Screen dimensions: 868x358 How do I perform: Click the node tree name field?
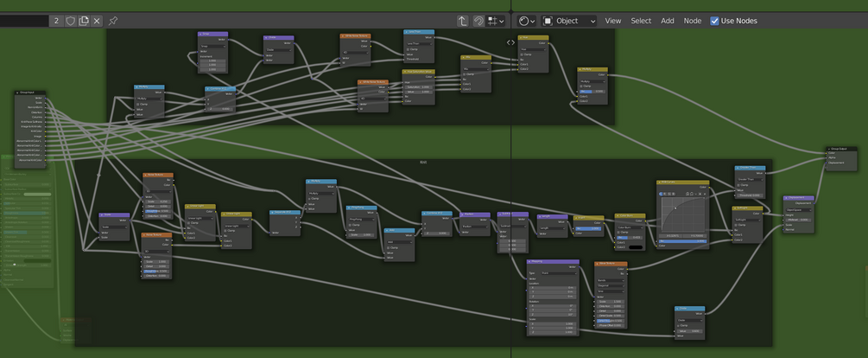(24, 21)
